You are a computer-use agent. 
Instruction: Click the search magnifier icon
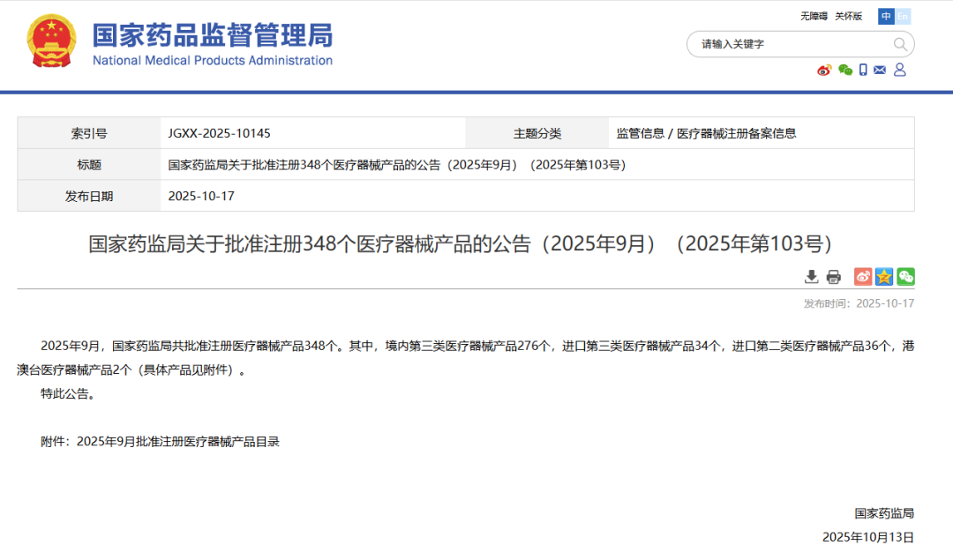coord(900,44)
